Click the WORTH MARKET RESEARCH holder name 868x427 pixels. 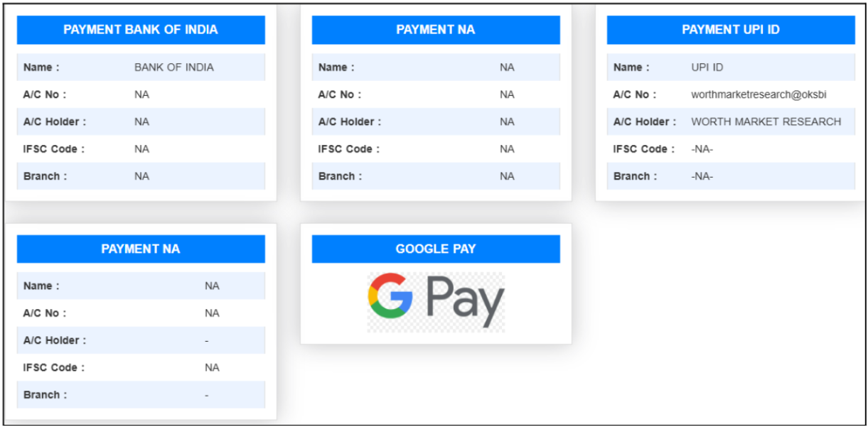tap(766, 121)
